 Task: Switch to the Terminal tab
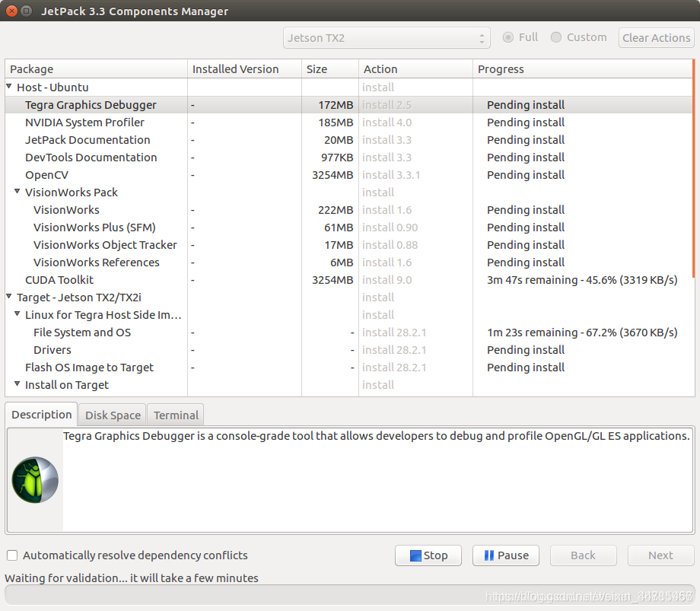(x=176, y=415)
